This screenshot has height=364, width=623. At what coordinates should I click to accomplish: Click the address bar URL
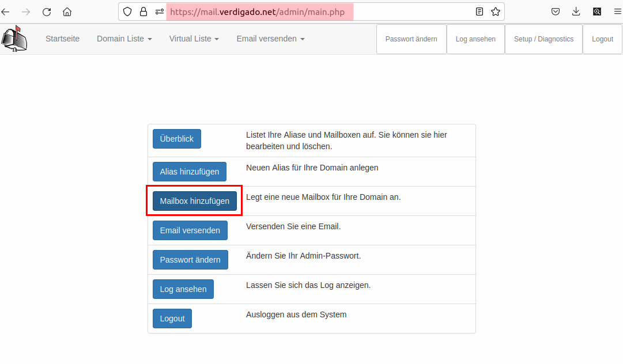[x=258, y=12]
